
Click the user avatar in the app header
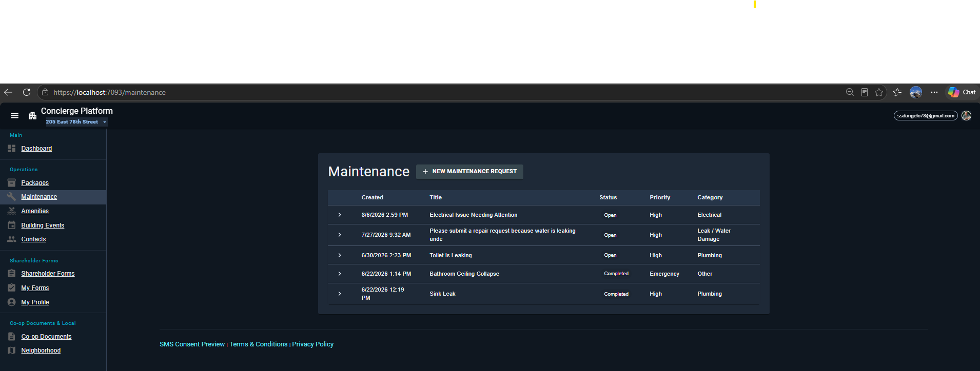tap(966, 116)
